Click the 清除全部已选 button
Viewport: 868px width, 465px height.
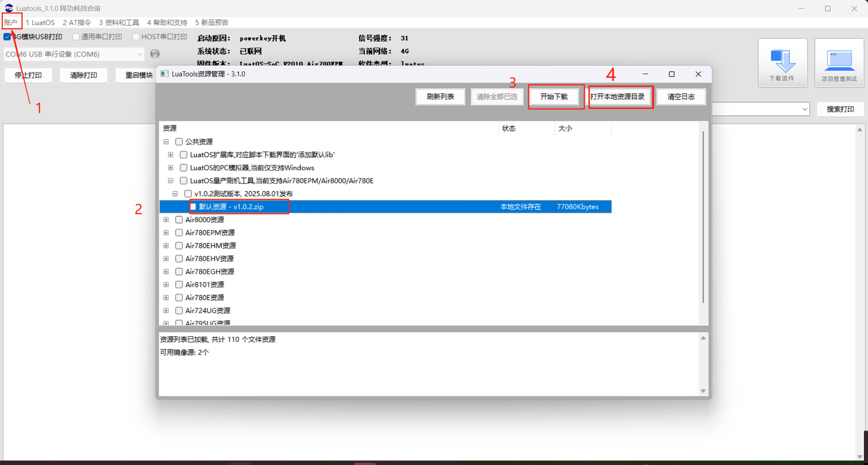click(497, 97)
